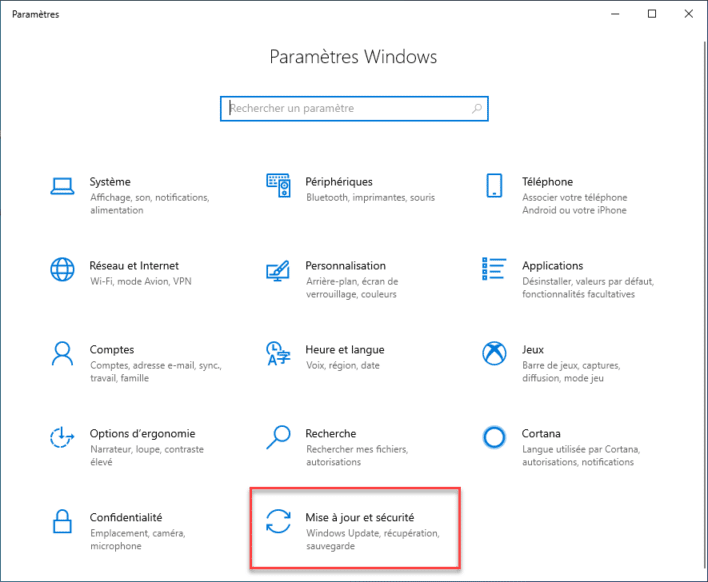Click 'Emplacement, caméra, microphone' description

(x=138, y=540)
